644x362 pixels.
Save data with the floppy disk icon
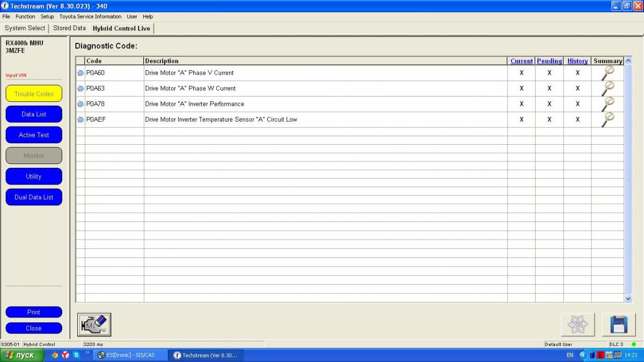point(619,324)
